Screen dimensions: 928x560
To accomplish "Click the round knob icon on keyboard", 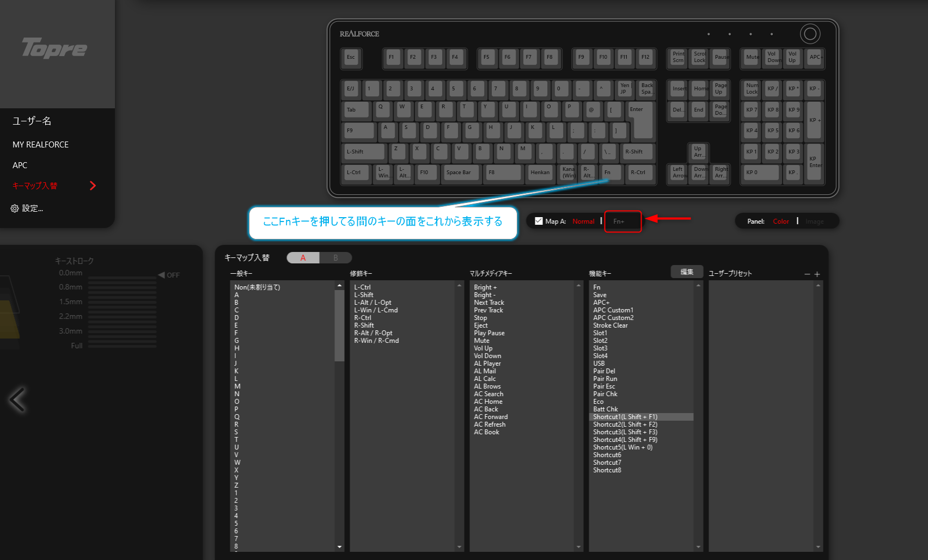I will point(810,34).
